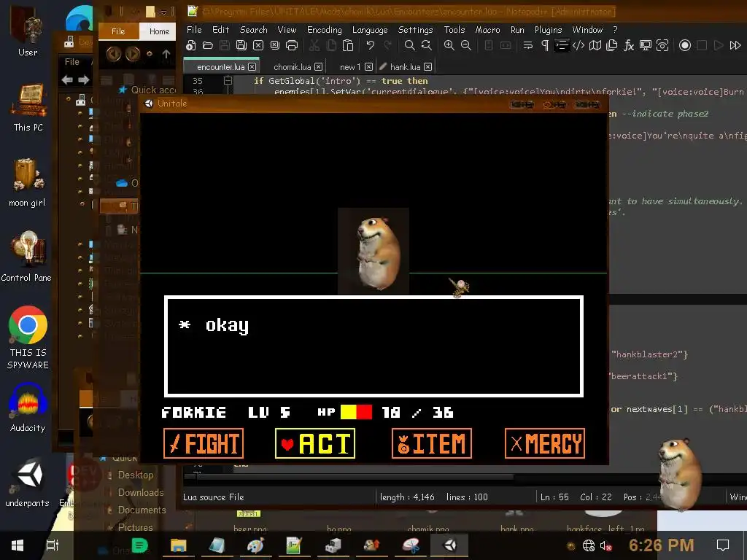This screenshot has width=747, height=560.
Task: Click the This PC desktop icon
Action: 28,107
